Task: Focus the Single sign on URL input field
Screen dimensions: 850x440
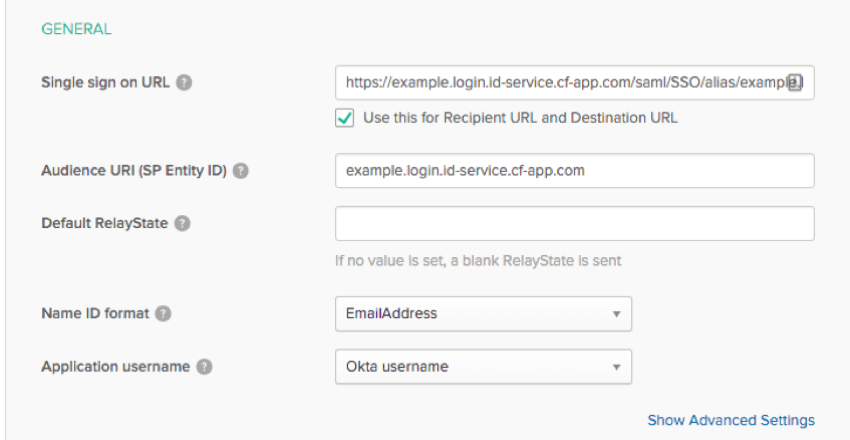Action: click(x=560, y=83)
